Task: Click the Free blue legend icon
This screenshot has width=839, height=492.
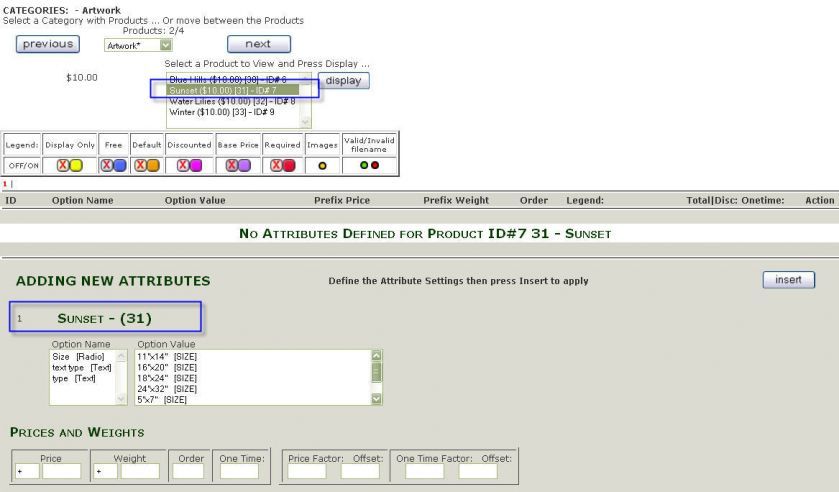Action: pos(120,166)
